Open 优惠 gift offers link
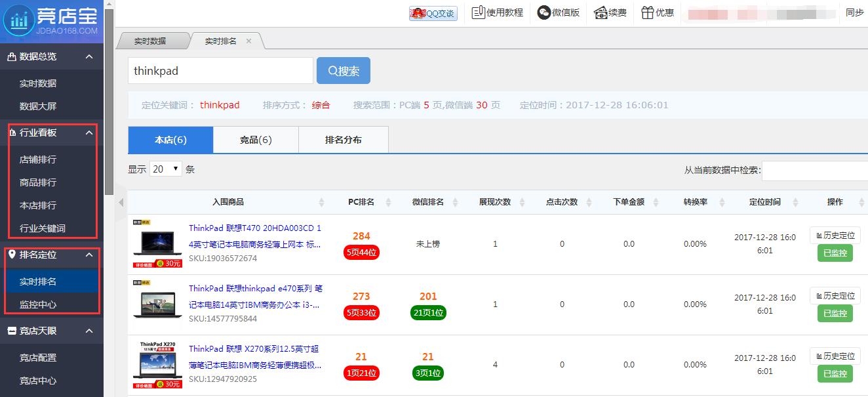868x397 pixels. [x=658, y=12]
